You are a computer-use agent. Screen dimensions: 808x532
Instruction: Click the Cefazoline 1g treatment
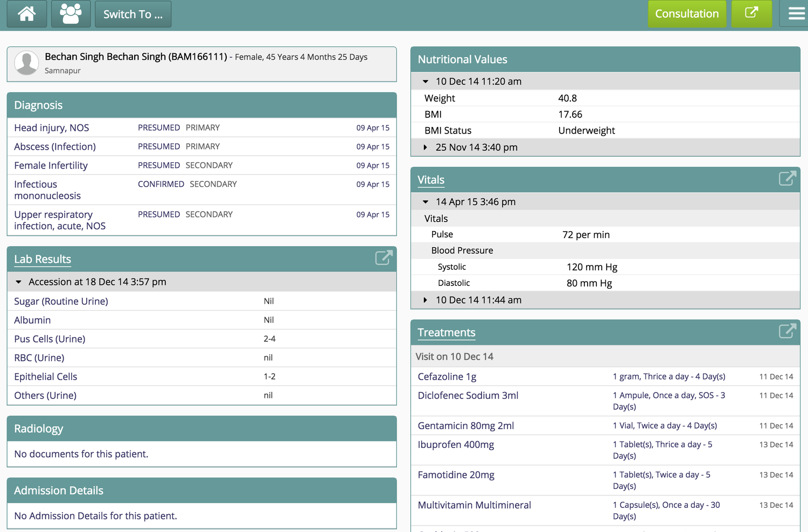[x=447, y=376]
